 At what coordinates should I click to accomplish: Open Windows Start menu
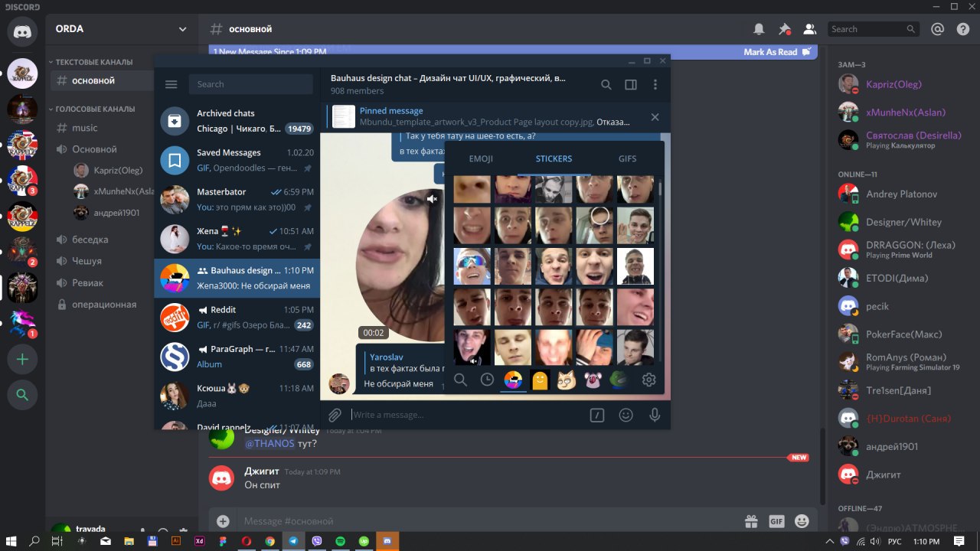coord(12,541)
